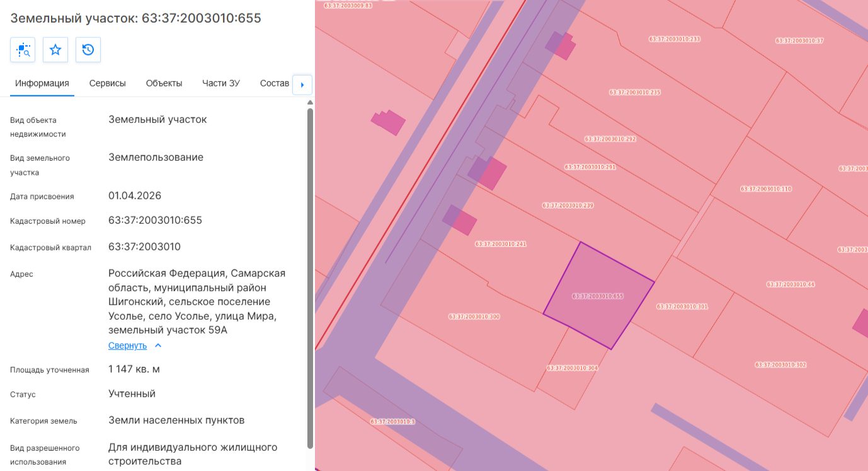Image resolution: width=868 pixels, height=471 pixels.
Task: Click parcel label 63:37:2003010:235
Action: [x=635, y=92]
